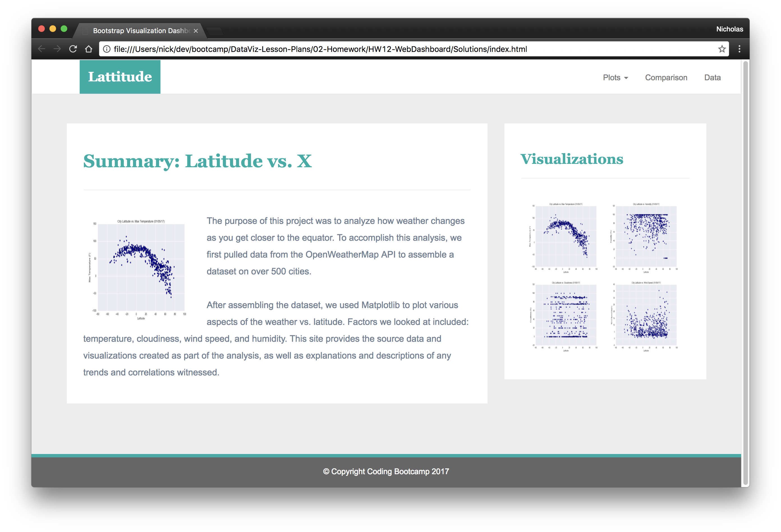Close the Bootstrap Visualization Dashboard tab
Image resolution: width=781 pixels, height=532 pixels.
(196, 31)
